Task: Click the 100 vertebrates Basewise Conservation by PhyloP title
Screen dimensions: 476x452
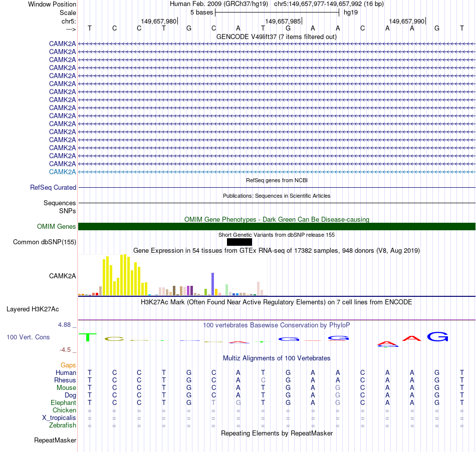Action: pyautogui.click(x=276, y=325)
